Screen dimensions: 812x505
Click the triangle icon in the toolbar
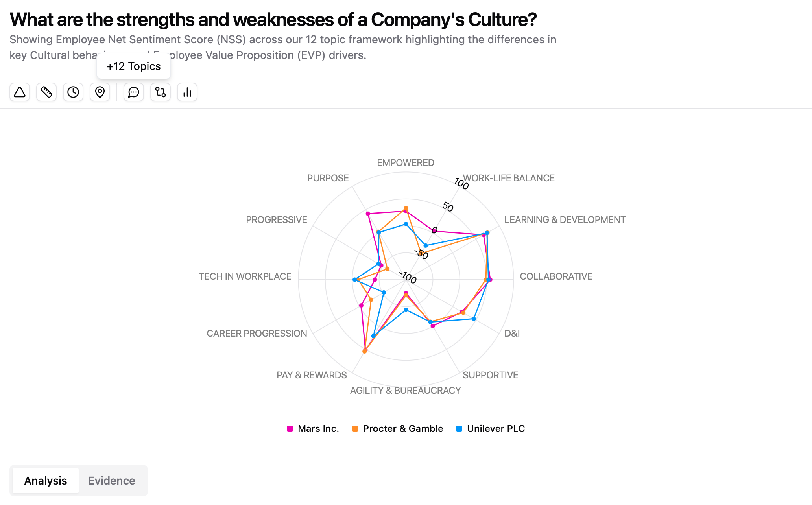click(x=20, y=92)
